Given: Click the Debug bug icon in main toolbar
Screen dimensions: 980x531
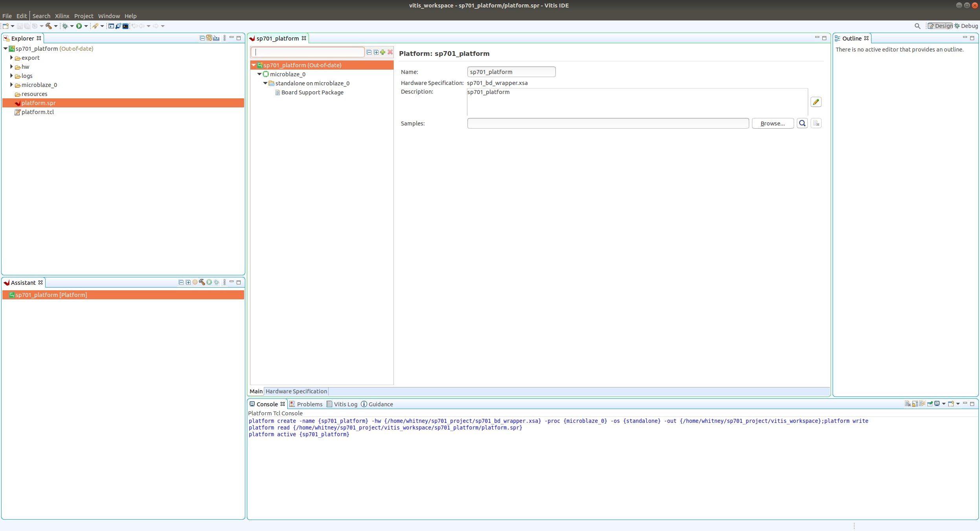Looking at the screenshot, I should pyautogui.click(x=65, y=26).
